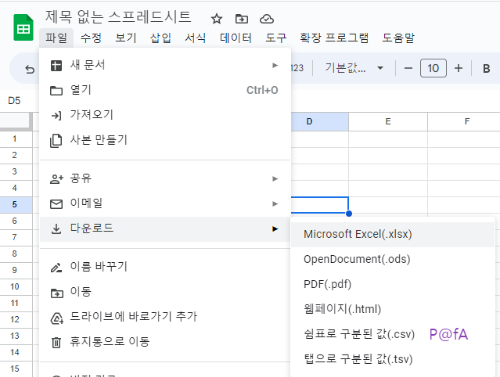Click the font size field showing 10
Screen dimensions: 500x377
[x=433, y=68]
